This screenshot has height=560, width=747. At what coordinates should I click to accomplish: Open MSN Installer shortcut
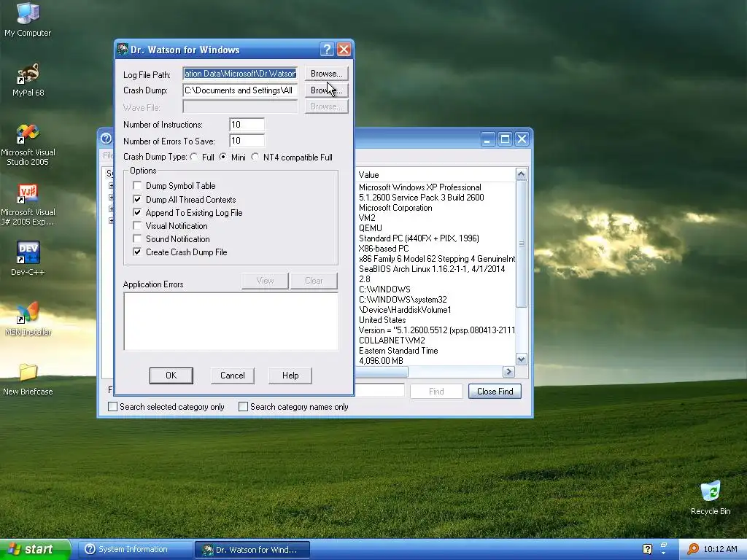[x=28, y=319]
